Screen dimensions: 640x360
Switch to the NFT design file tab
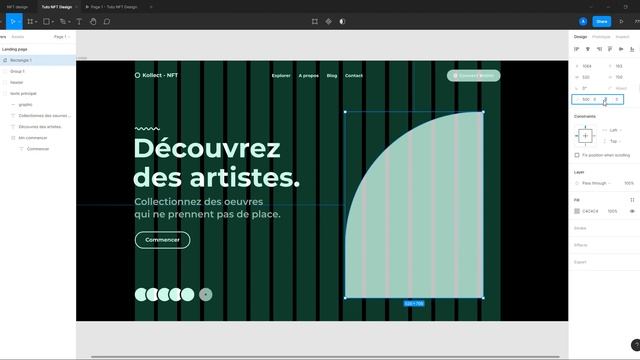coord(17,7)
